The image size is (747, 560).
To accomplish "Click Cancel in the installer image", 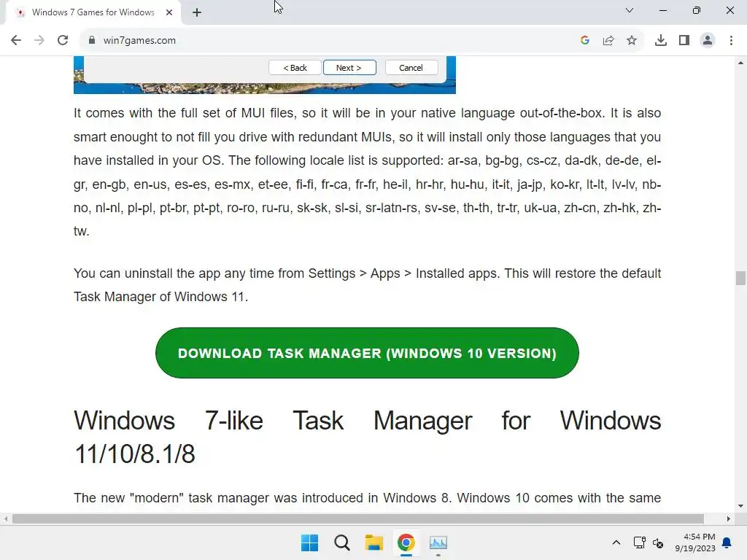I will [x=411, y=68].
